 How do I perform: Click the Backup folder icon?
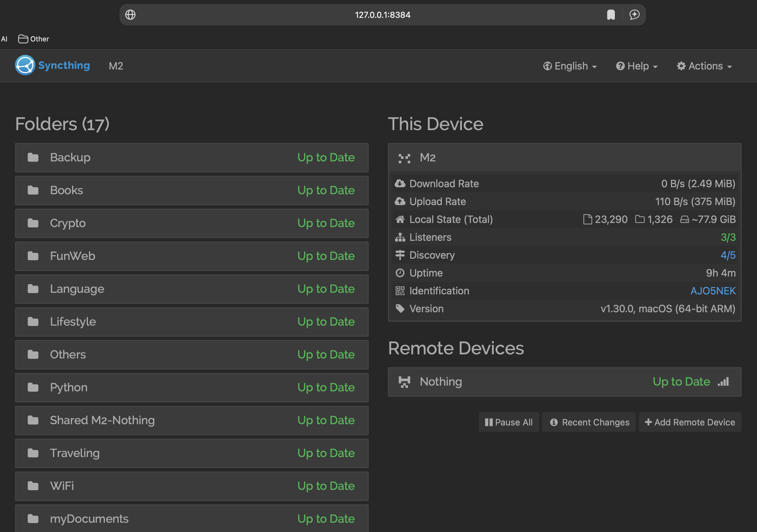tap(33, 158)
